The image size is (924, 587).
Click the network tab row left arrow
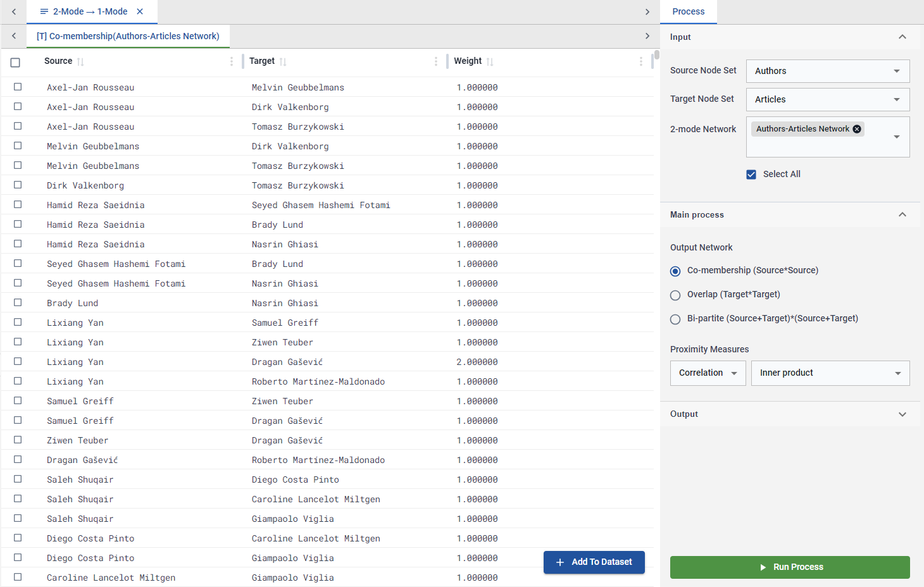point(14,36)
